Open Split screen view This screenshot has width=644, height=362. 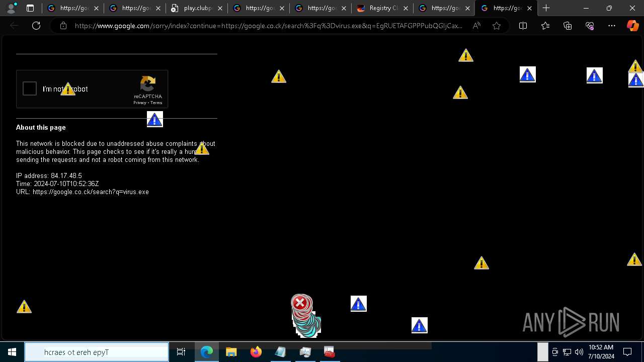tap(523, 26)
